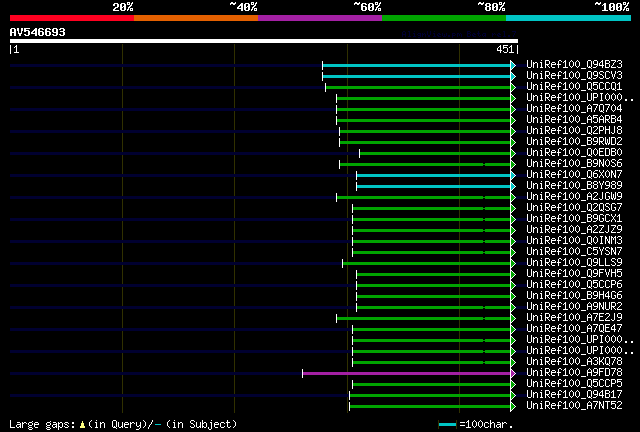640x432 pixels.
Task: Click the ~60% legend label
Action: pos(367,7)
